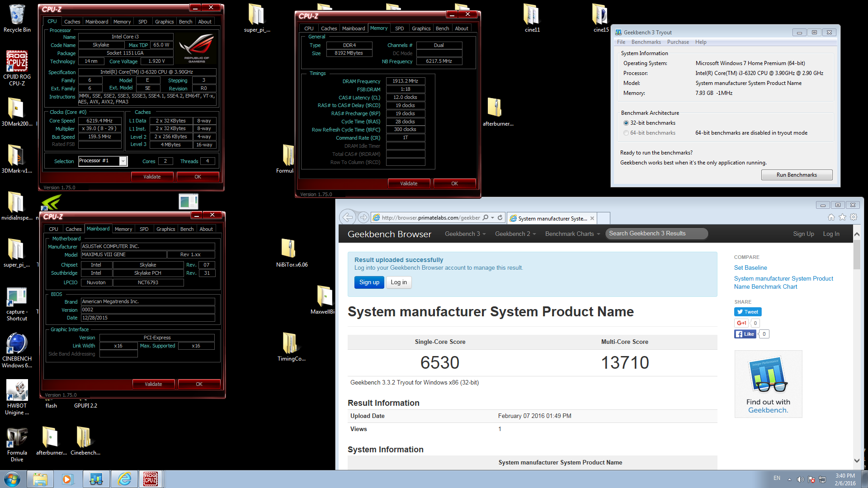This screenshot has width=868, height=488.
Task: Open the address bar search dropdown arrow
Action: pos(492,217)
